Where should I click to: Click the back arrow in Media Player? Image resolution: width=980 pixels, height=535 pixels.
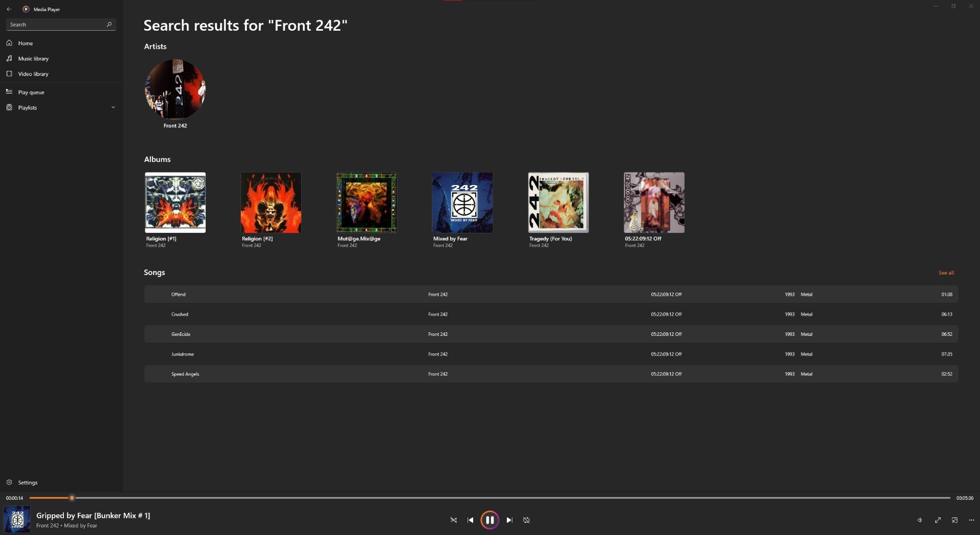pos(9,9)
